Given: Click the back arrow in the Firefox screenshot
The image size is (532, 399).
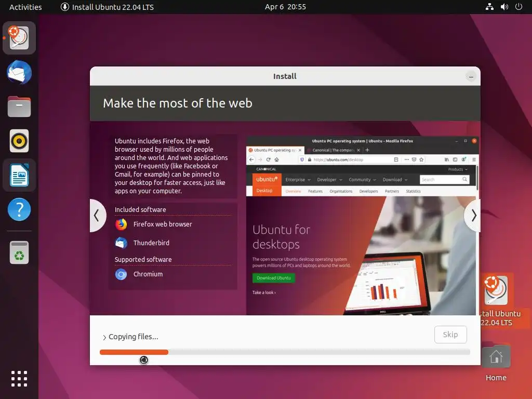Looking at the screenshot, I should pyautogui.click(x=251, y=159).
